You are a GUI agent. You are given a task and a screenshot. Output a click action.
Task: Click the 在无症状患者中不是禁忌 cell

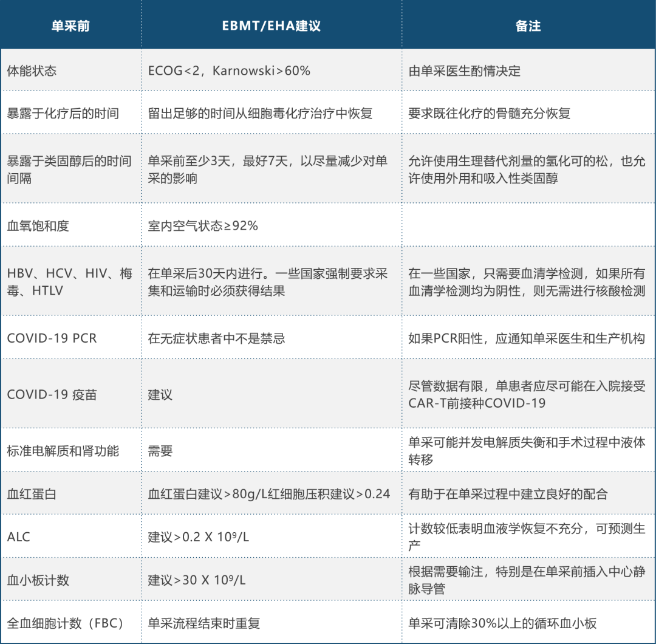point(216,338)
